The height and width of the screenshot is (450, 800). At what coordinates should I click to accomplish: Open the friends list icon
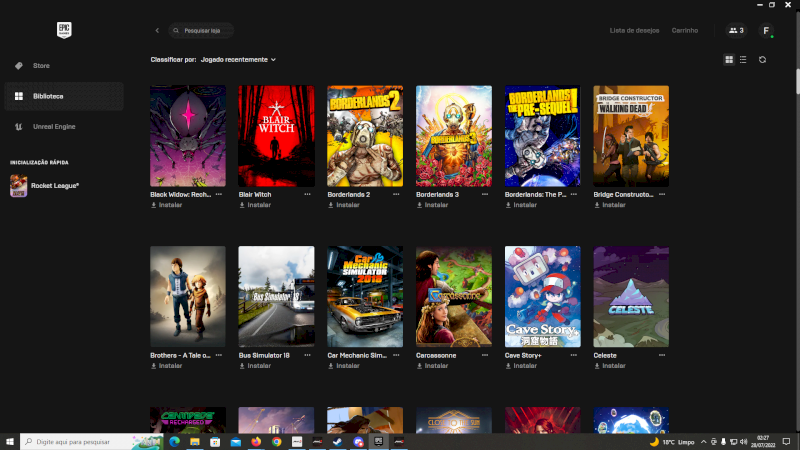[736, 31]
